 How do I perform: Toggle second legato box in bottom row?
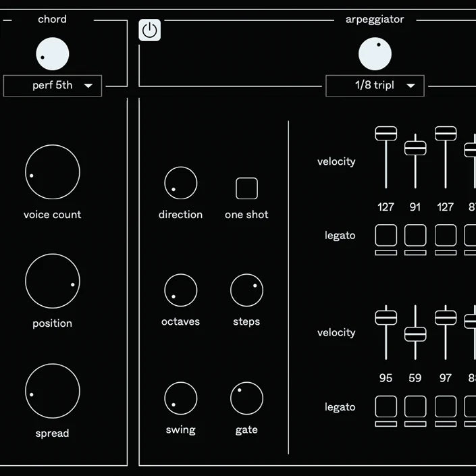tap(415, 407)
